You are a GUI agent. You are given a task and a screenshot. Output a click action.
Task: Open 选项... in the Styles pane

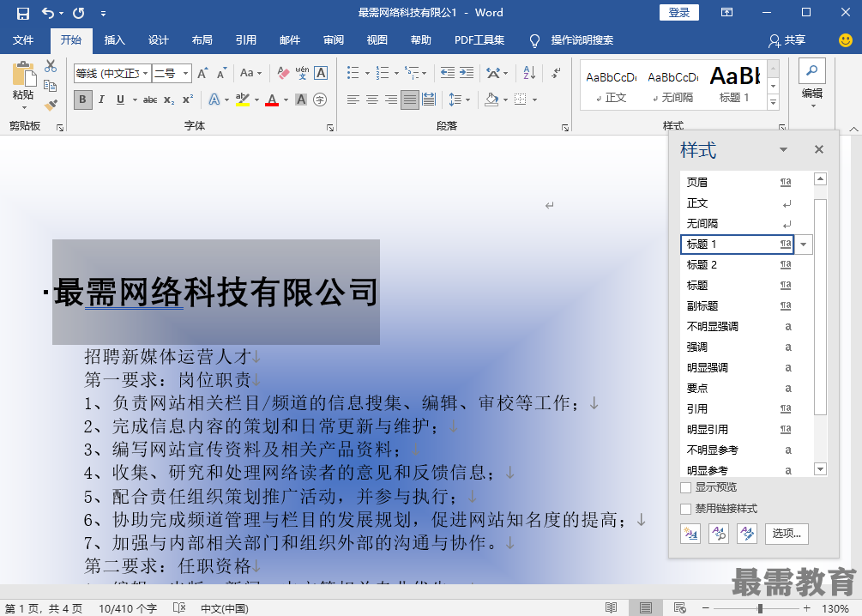(787, 534)
